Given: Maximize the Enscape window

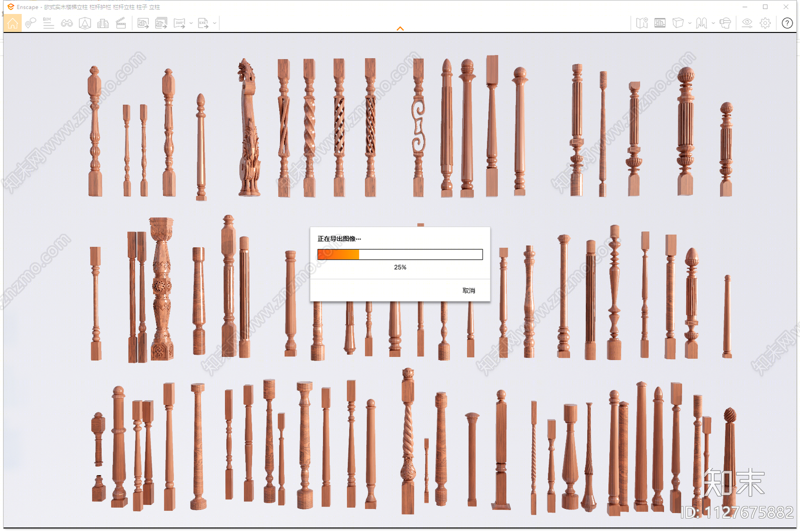Looking at the screenshot, I should pos(765,7).
